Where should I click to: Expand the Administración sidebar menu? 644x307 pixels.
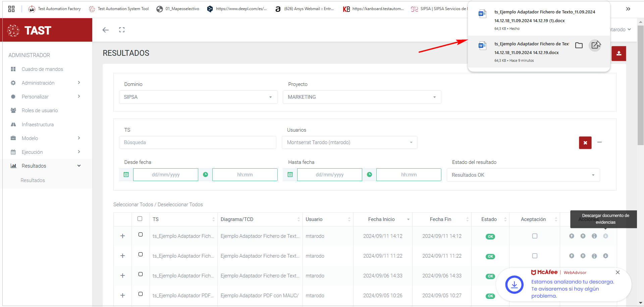(x=45, y=83)
